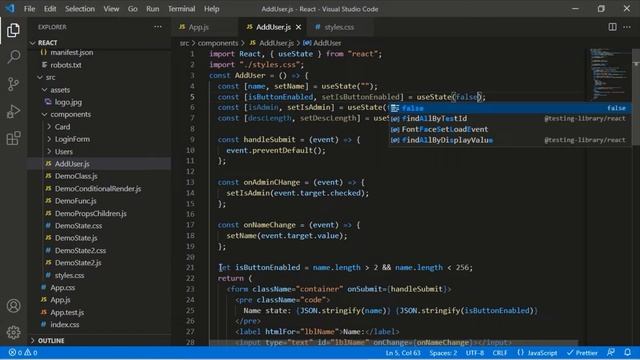Click the feedback icon in status bar
Screen dimensions: 640x360
click(x=611, y=352)
